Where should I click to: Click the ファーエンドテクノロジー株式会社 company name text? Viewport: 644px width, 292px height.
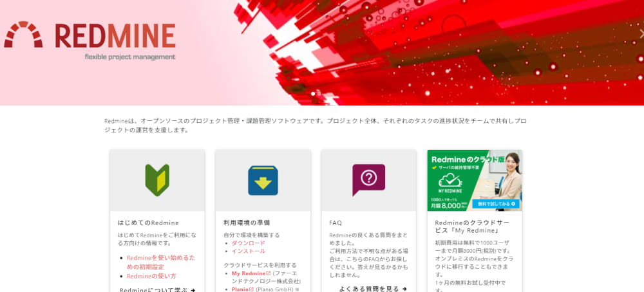[266, 277]
